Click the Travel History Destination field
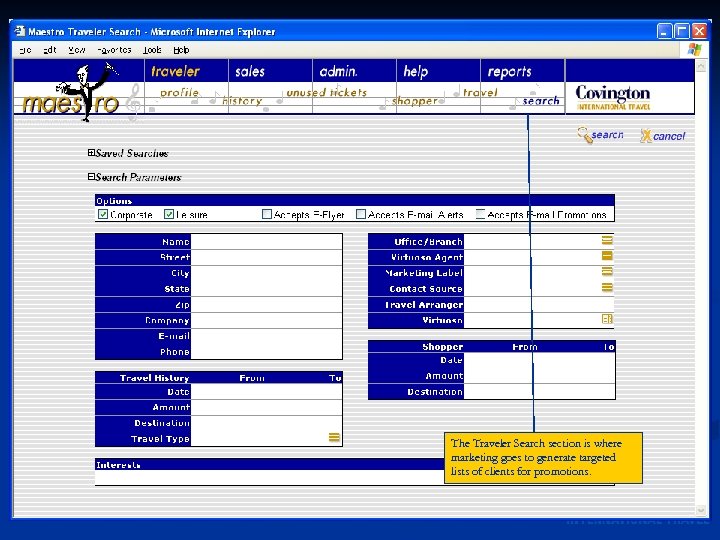This screenshot has height=540, width=720. pos(266,423)
